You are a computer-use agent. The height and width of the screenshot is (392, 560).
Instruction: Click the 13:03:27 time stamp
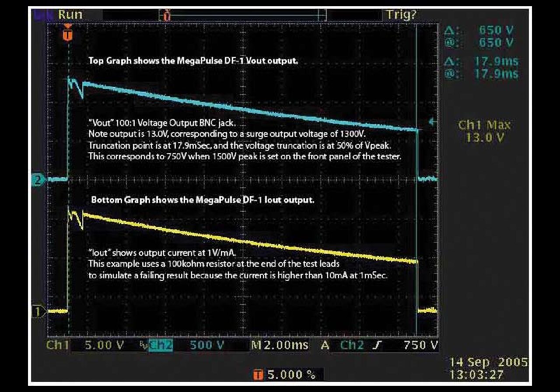click(476, 375)
